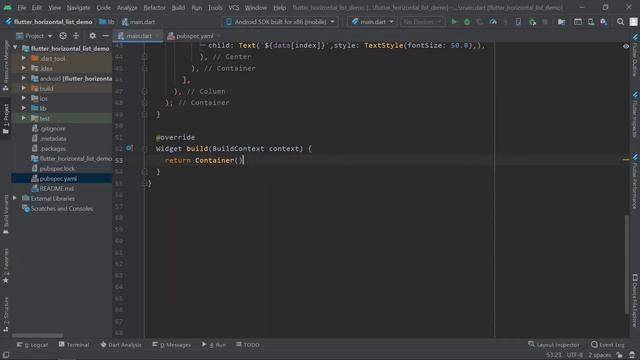Open the Refactor menu
Image resolution: width=640 pixels, height=360 pixels.
click(154, 8)
